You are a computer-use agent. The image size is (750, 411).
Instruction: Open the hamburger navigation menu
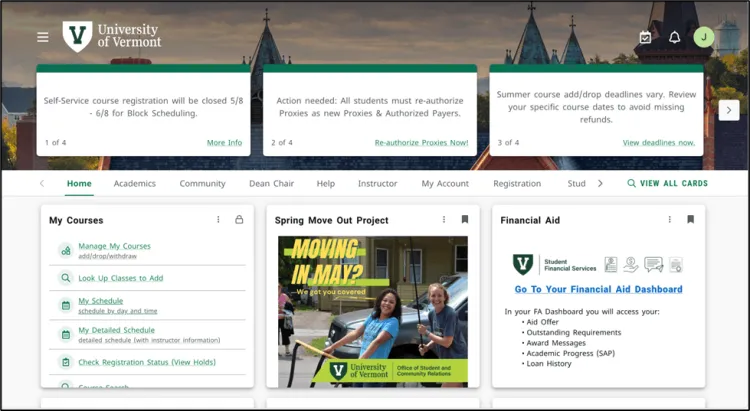pyautogui.click(x=43, y=37)
